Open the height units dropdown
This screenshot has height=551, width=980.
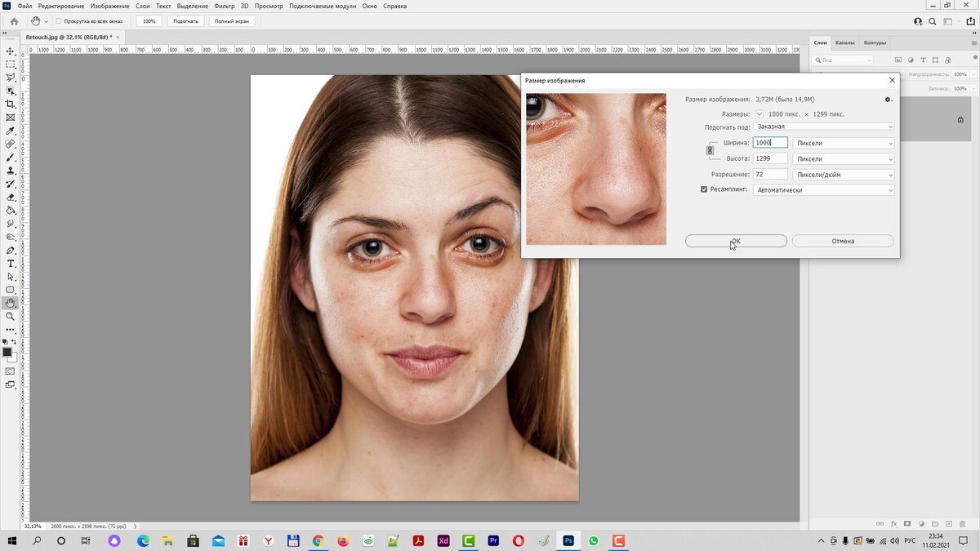(x=844, y=159)
